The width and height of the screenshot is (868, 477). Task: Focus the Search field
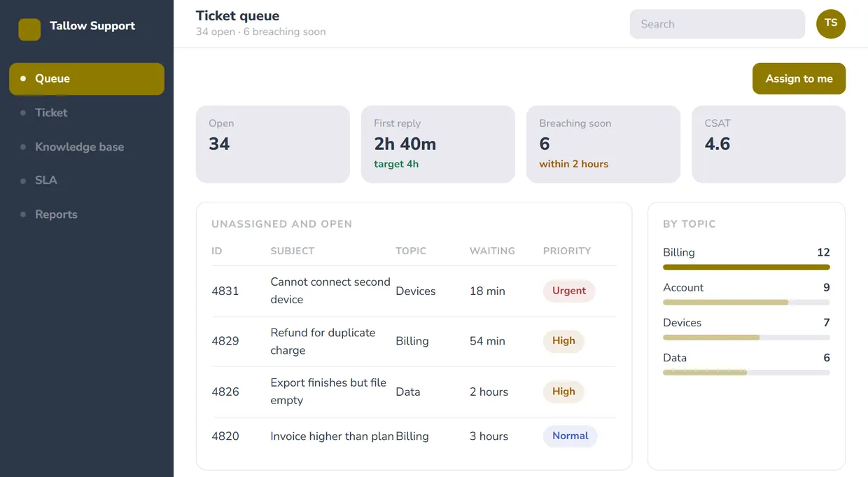point(717,24)
